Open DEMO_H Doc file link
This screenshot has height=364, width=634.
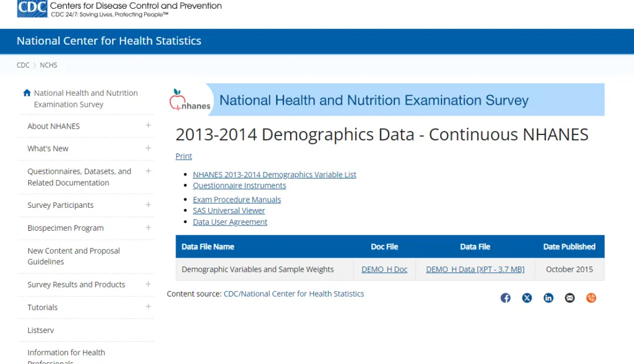pyautogui.click(x=384, y=269)
